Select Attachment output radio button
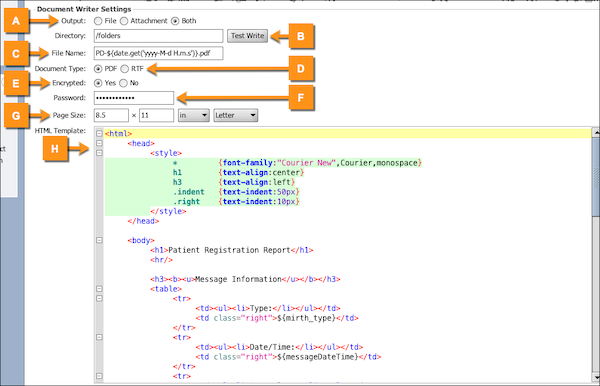600x386 pixels. (124, 21)
